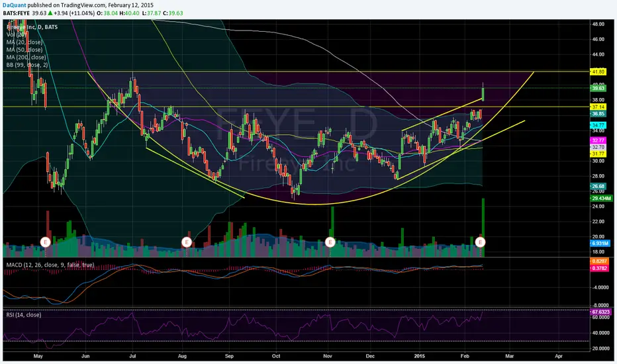Select the BATS:FEYE ticker symbol in header
617x364 pixels.
tap(16, 13)
